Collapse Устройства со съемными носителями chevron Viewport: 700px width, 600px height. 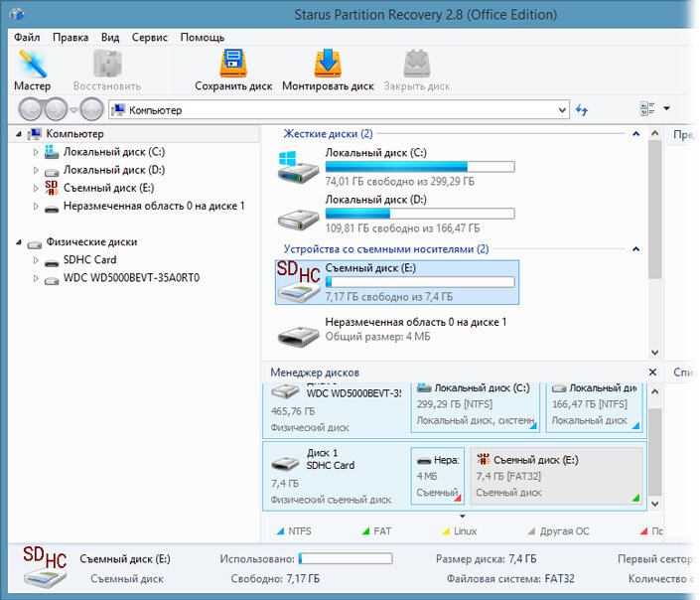point(636,249)
